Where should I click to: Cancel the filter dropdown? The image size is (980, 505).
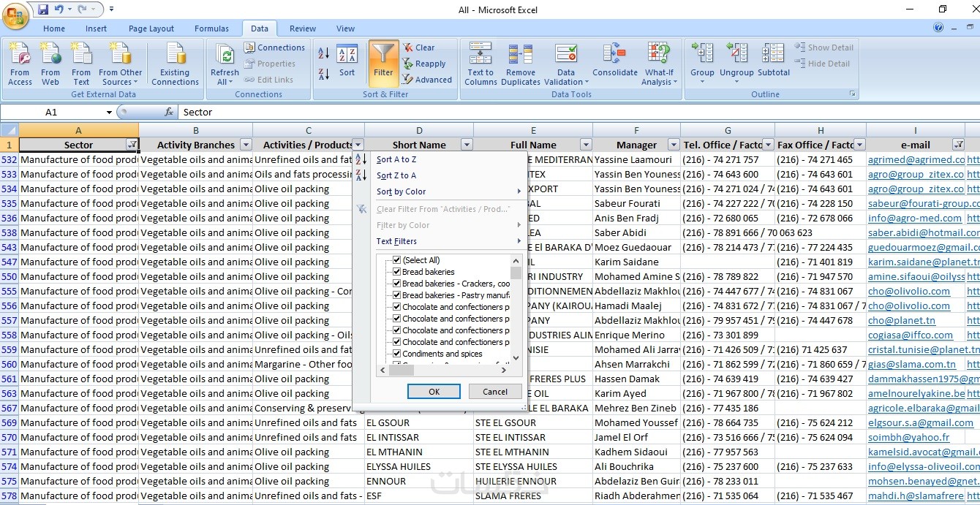coord(495,392)
